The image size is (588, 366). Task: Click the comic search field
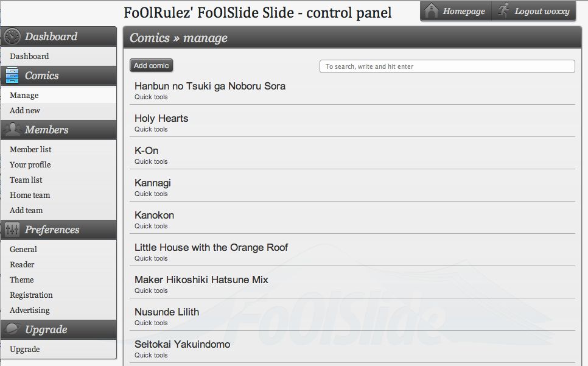point(449,65)
